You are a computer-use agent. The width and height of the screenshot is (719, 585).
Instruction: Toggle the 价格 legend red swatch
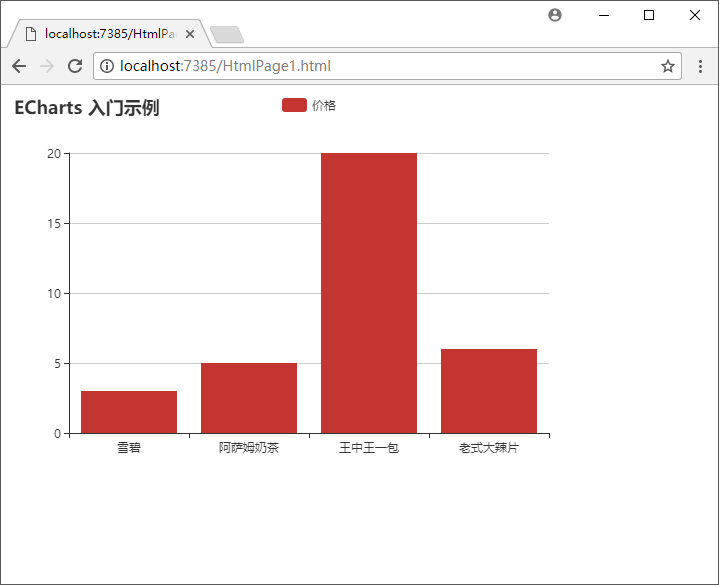click(x=294, y=105)
